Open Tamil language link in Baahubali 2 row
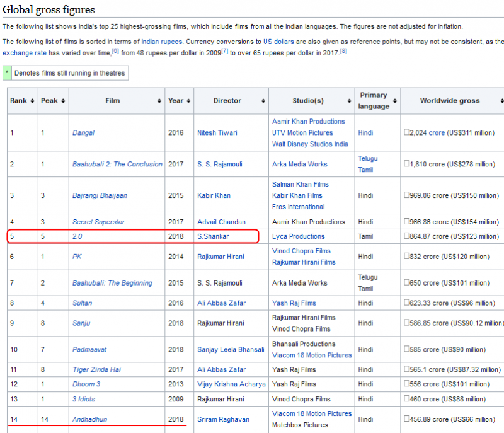Image resolution: width=504 pixels, height=433 pixels. tap(366, 170)
